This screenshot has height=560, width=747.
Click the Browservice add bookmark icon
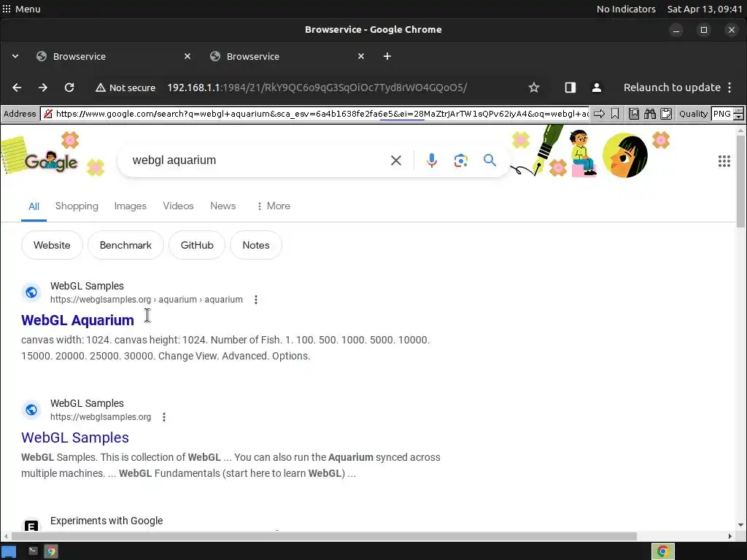coord(615,114)
